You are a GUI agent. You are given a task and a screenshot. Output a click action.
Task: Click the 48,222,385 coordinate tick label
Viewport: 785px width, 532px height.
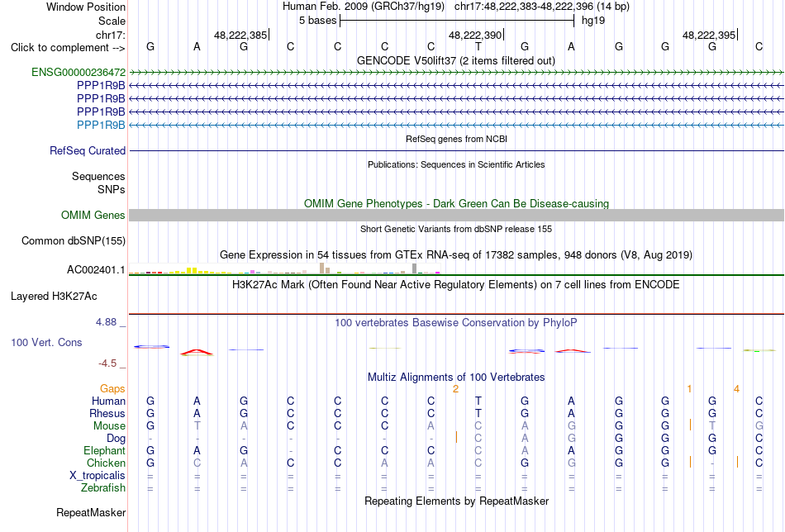tap(240, 35)
